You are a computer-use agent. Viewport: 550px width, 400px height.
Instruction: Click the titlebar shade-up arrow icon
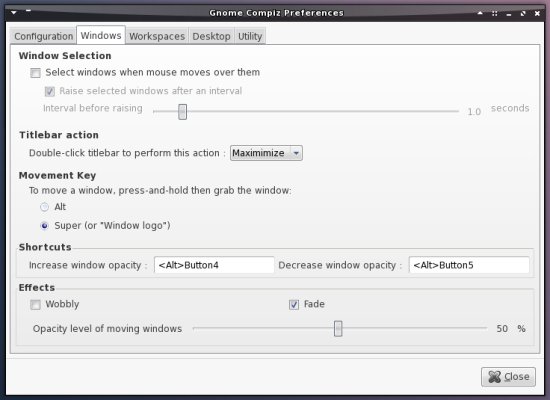tap(480, 13)
